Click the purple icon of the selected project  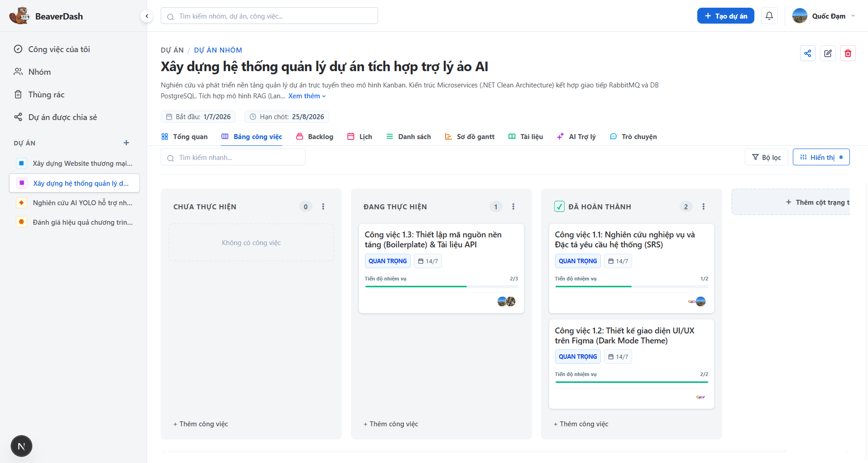22,183
